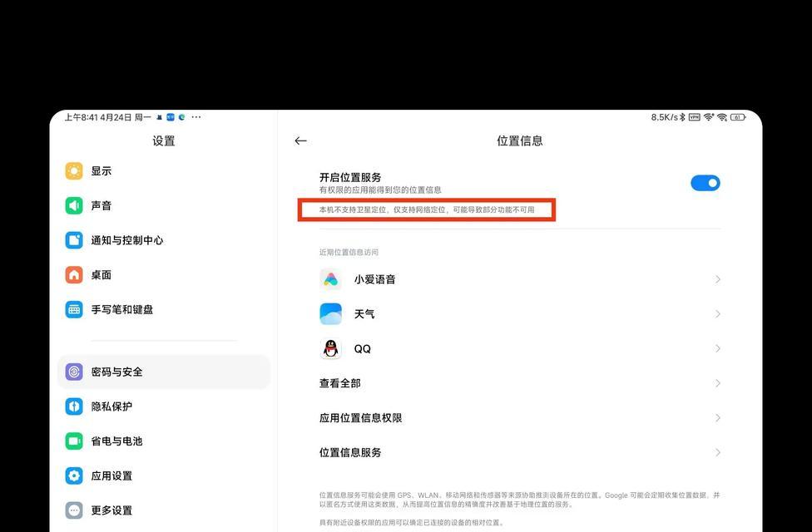The width and height of the screenshot is (812, 532).
Task: Open 查看全部 list entry
Action: (x=519, y=383)
